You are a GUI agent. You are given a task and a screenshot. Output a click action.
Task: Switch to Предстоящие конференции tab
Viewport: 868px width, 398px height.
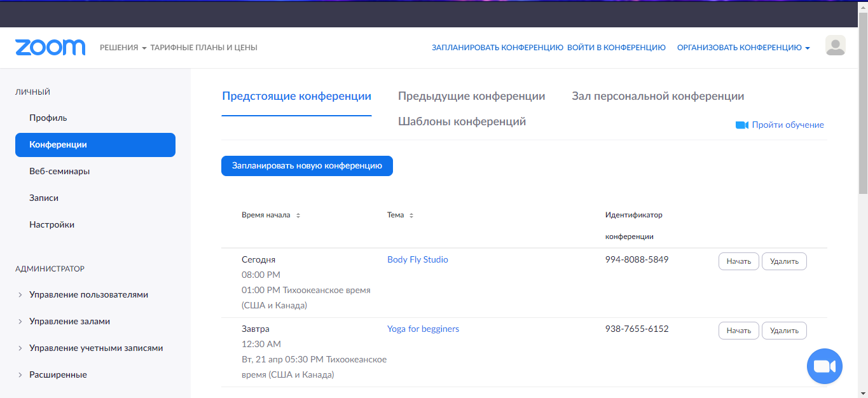[296, 97]
